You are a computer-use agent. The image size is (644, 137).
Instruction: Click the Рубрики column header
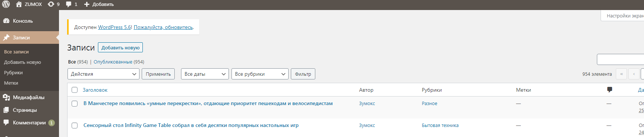(432, 90)
